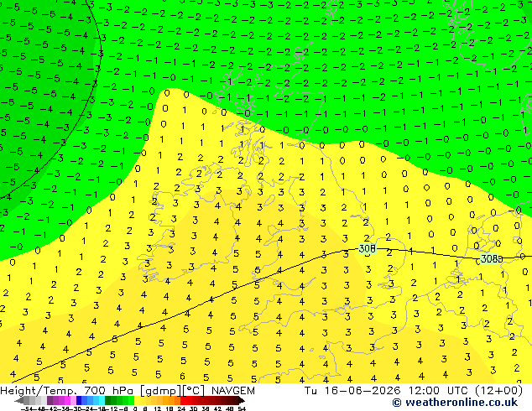Click the '6' temperature value at the map bottom
The image size is (532, 411).
(x=183, y=376)
